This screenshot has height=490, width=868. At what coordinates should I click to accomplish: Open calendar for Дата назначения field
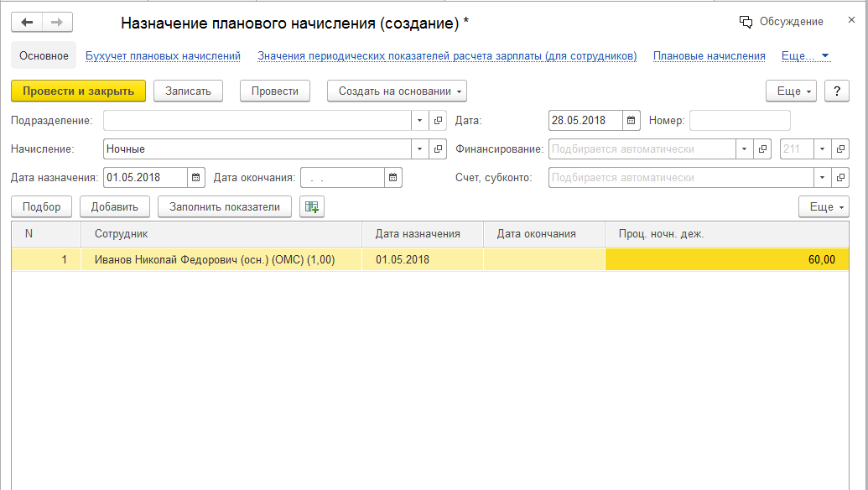(x=195, y=178)
